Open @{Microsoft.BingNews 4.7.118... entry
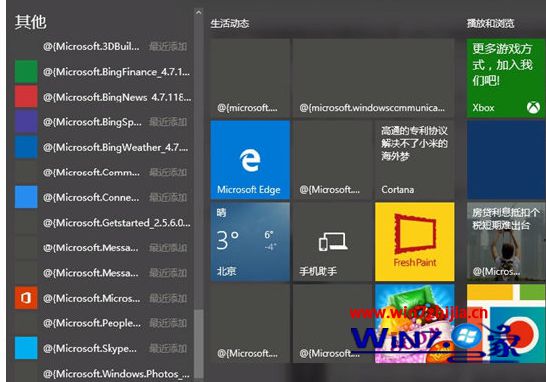Viewport: 546px width, 382px height. (103, 97)
